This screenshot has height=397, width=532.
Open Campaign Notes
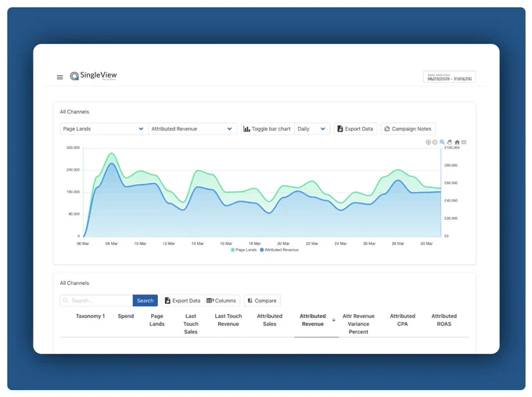(x=408, y=129)
